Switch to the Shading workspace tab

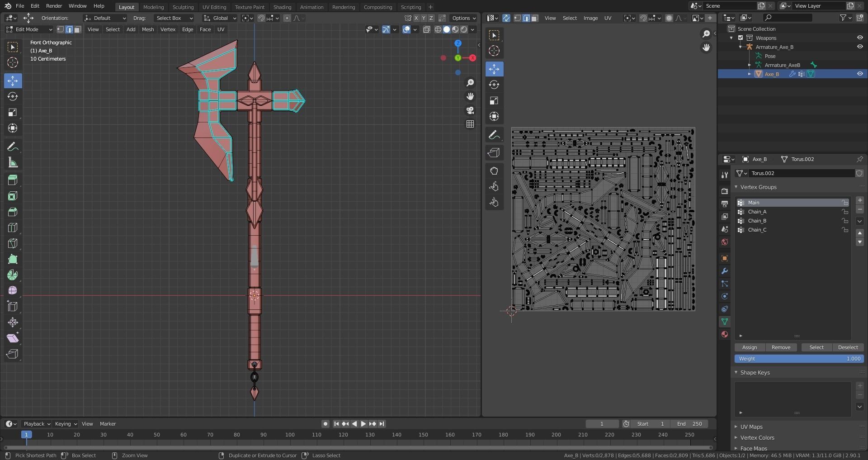(282, 7)
